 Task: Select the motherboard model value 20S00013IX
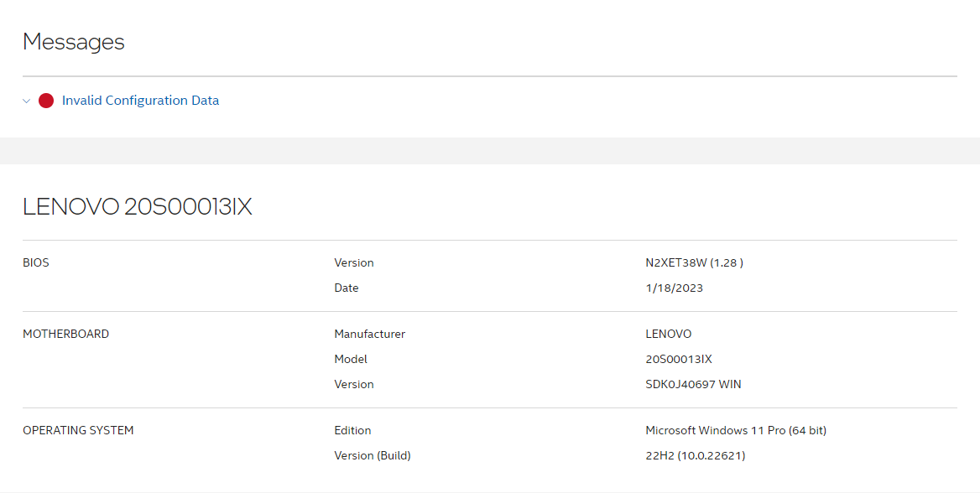coord(678,359)
